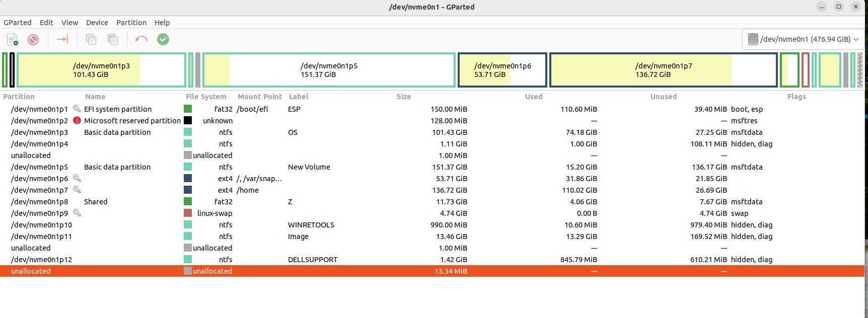The image size is (868, 318).
Task: Select the highlighted 13.34 MiB unallocated row
Action: click(432, 271)
